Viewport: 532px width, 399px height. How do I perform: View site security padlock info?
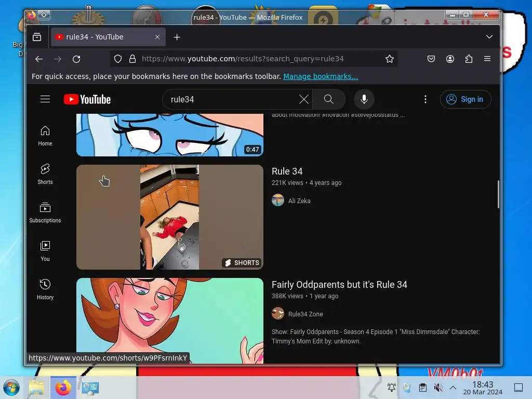pos(132,59)
